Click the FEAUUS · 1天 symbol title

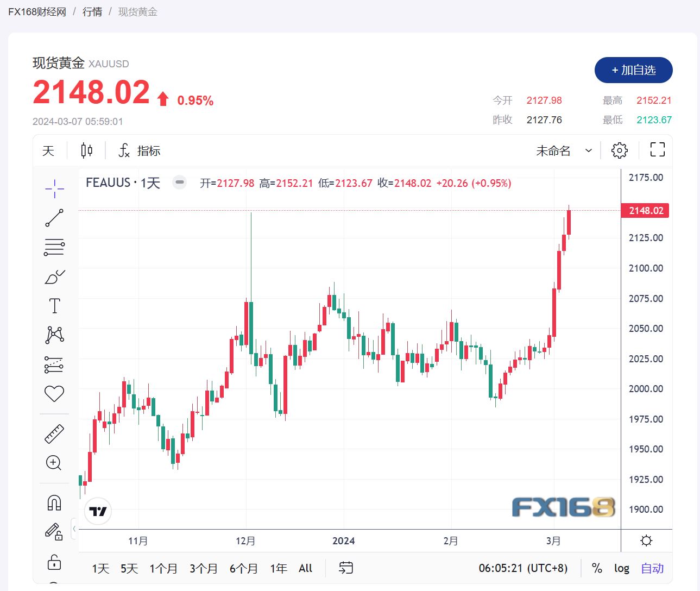click(x=123, y=183)
